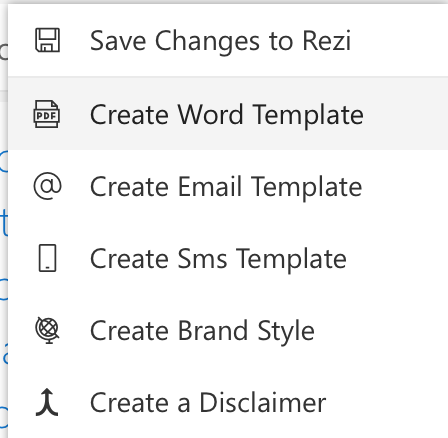Select Create Sms Template

[228, 258]
